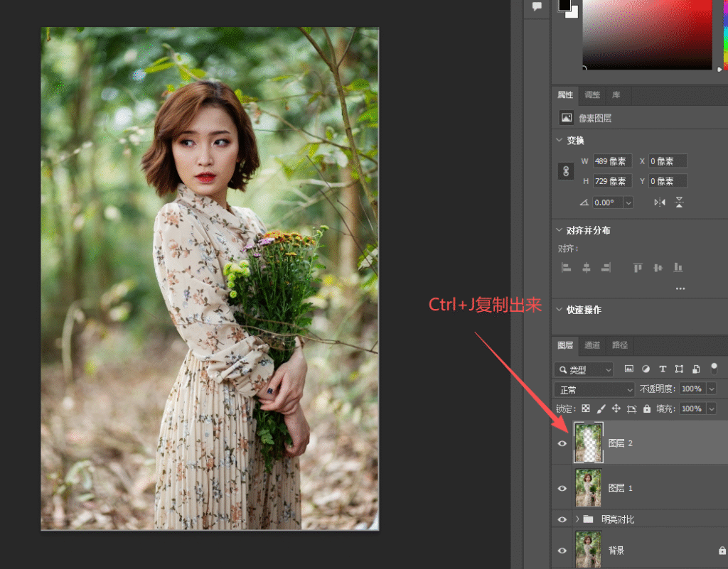
Task: Lock all layer attributes
Action: tap(647, 408)
